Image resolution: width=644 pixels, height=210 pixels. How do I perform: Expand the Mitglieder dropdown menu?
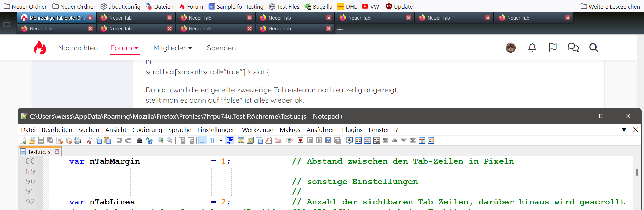pyautogui.click(x=173, y=48)
